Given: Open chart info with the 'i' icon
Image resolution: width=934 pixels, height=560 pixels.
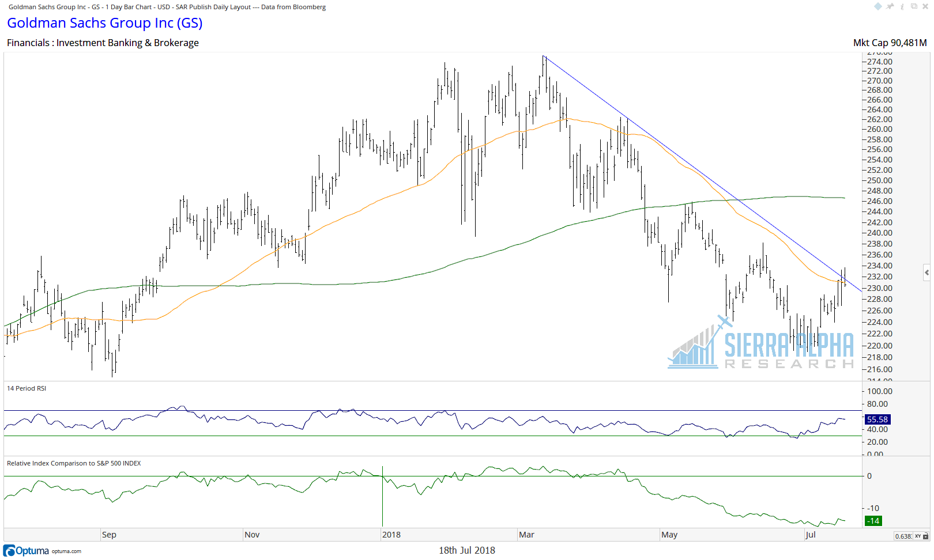Looking at the screenshot, I should 902,6.
